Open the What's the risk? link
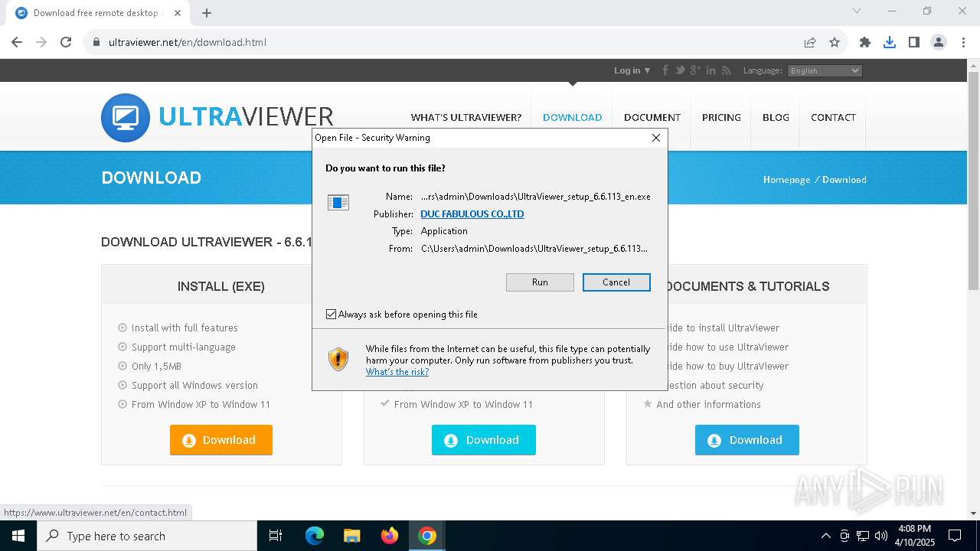This screenshot has height=551, width=980. click(397, 372)
